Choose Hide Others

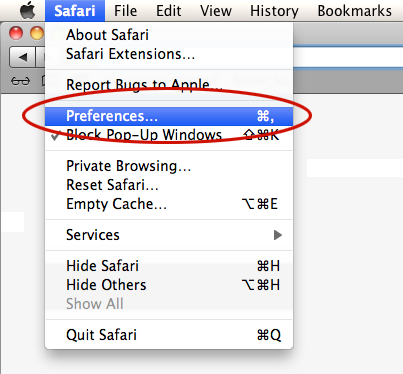(x=169, y=285)
